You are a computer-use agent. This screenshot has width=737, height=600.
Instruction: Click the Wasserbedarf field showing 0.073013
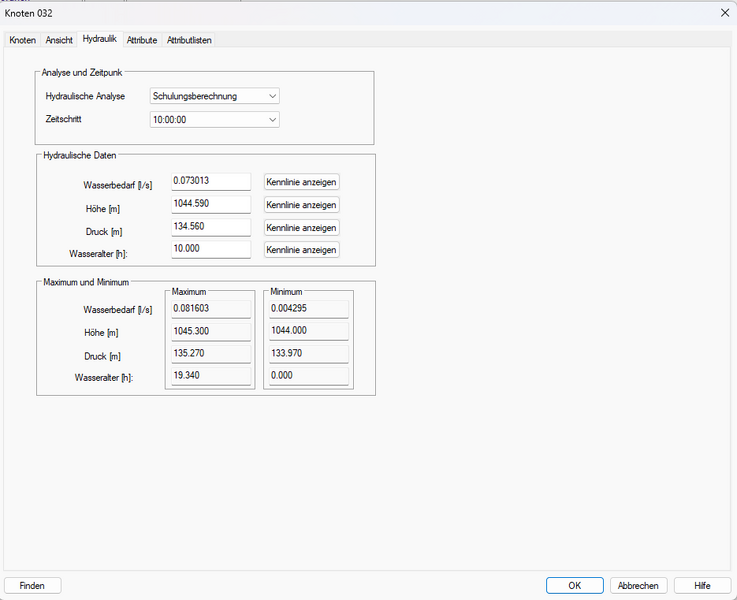pos(211,181)
